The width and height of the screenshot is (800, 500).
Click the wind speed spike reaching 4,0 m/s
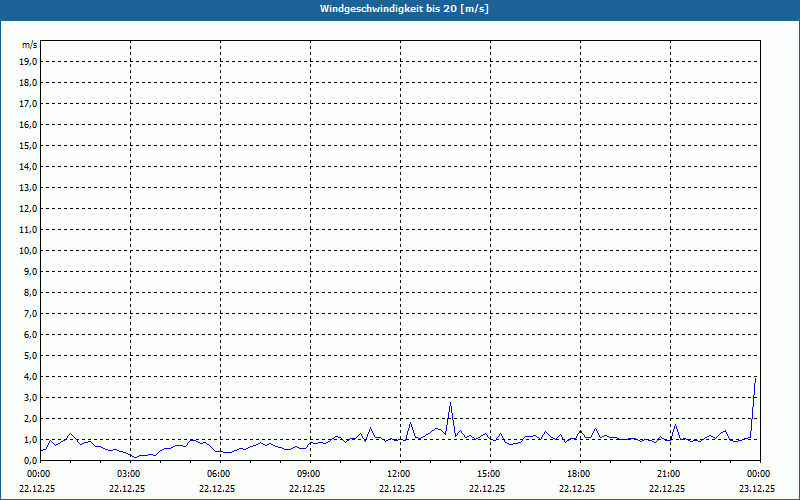755,378
